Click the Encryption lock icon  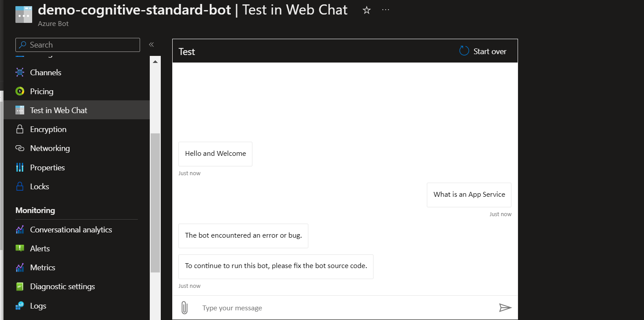[x=20, y=129]
